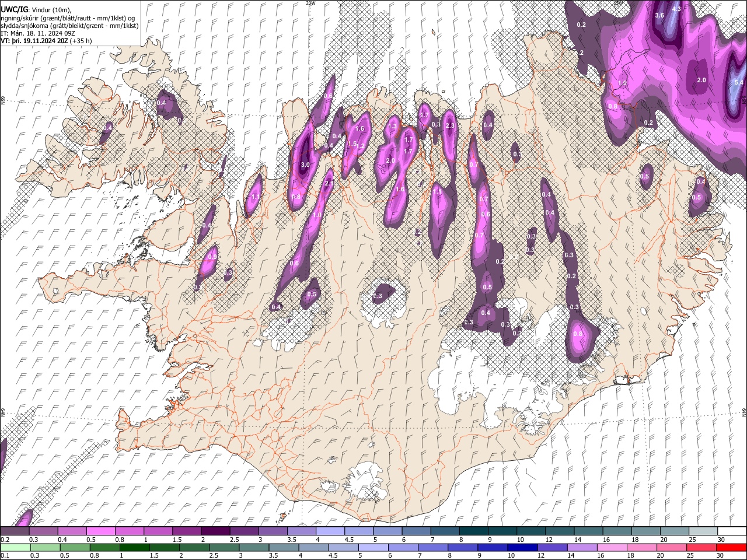Click the '1.3' precipitation value on the map
Screen dimensions: 747x560
393,126
